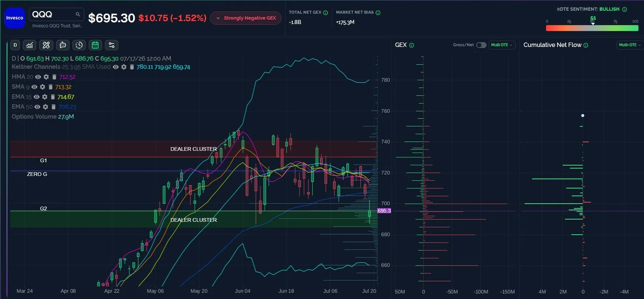Click the Gross/Net label text

[x=463, y=45]
